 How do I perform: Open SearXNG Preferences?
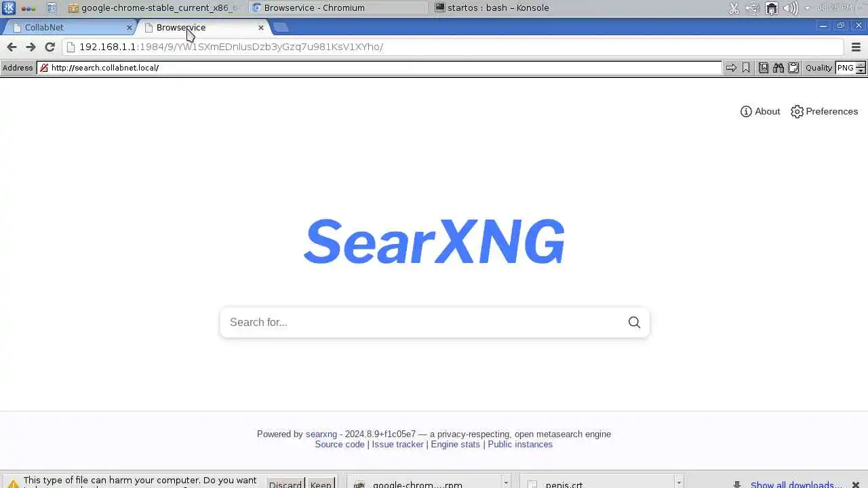(x=824, y=111)
